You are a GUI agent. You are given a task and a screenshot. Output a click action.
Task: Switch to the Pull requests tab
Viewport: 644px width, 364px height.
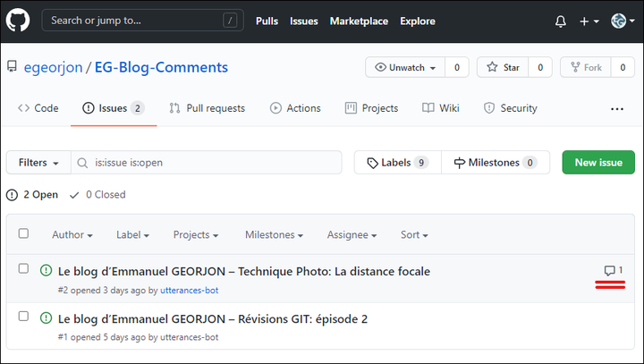coord(207,108)
